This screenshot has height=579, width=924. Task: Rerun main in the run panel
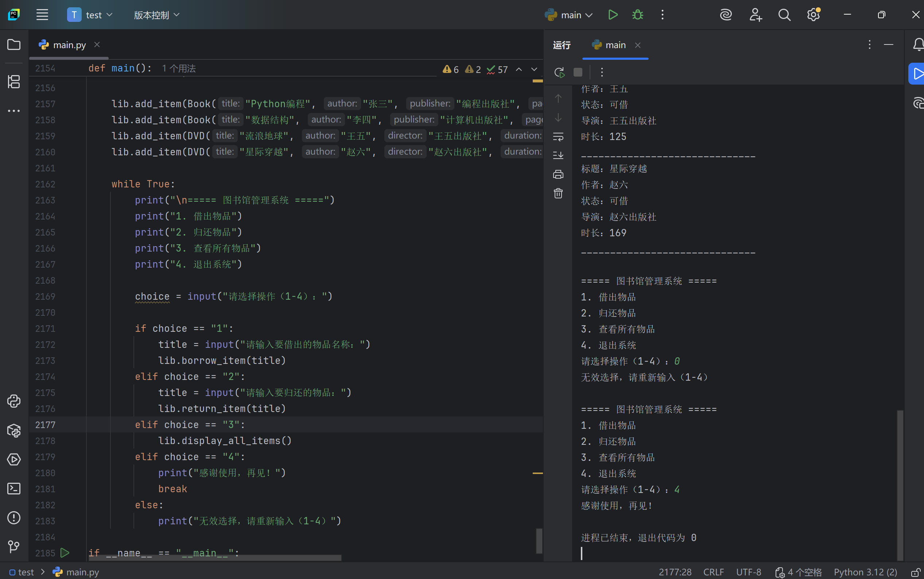559,72
